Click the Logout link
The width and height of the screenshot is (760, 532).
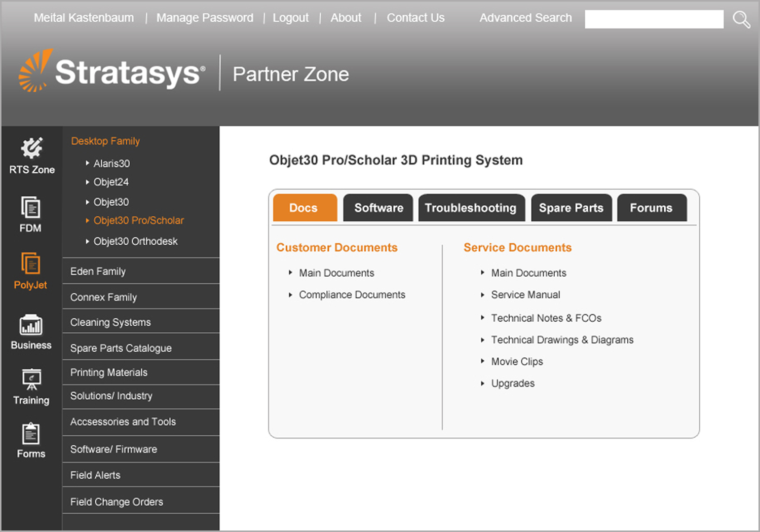click(290, 18)
